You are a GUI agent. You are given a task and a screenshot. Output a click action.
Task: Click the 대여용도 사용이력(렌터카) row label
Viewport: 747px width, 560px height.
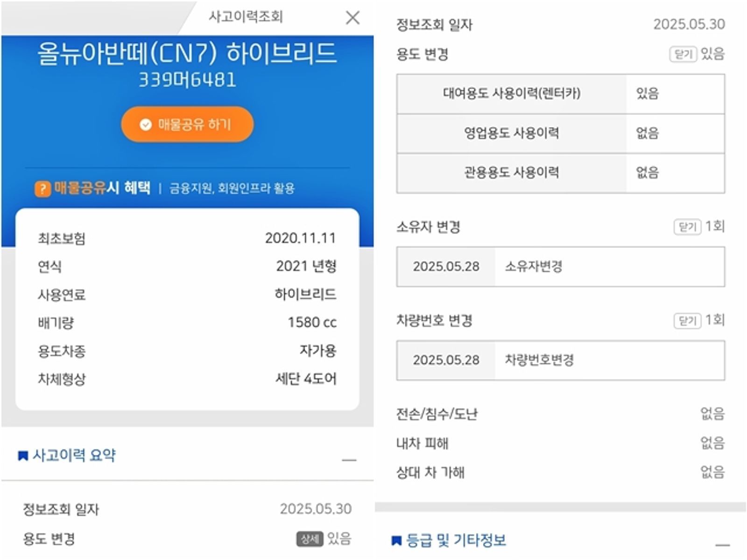[x=512, y=93]
